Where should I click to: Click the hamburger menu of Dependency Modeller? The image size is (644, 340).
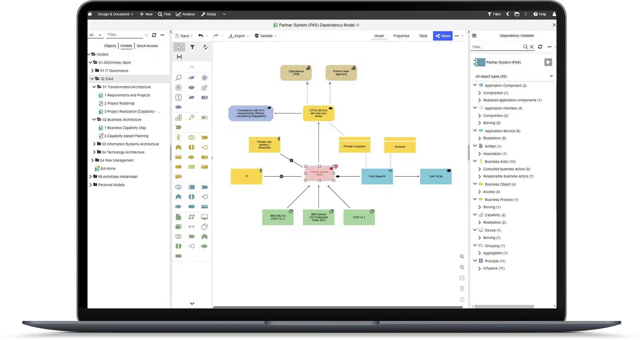pyautogui.click(x=474, y=36)
